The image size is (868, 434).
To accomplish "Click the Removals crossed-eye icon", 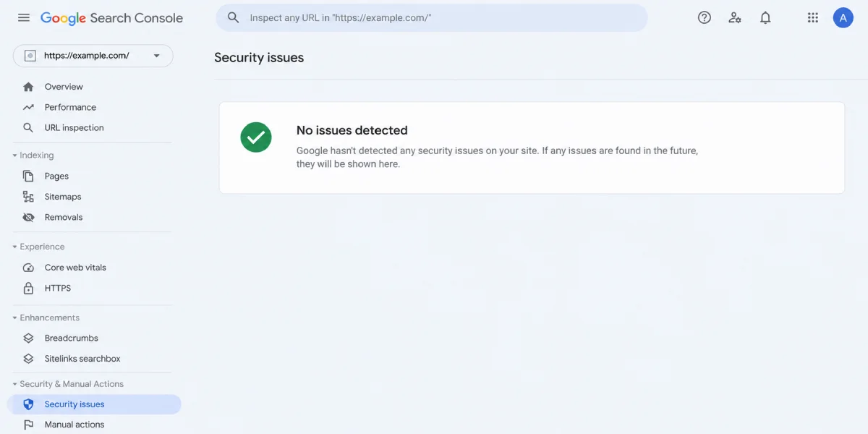I will pyautogui.click(x=28, y=217).
